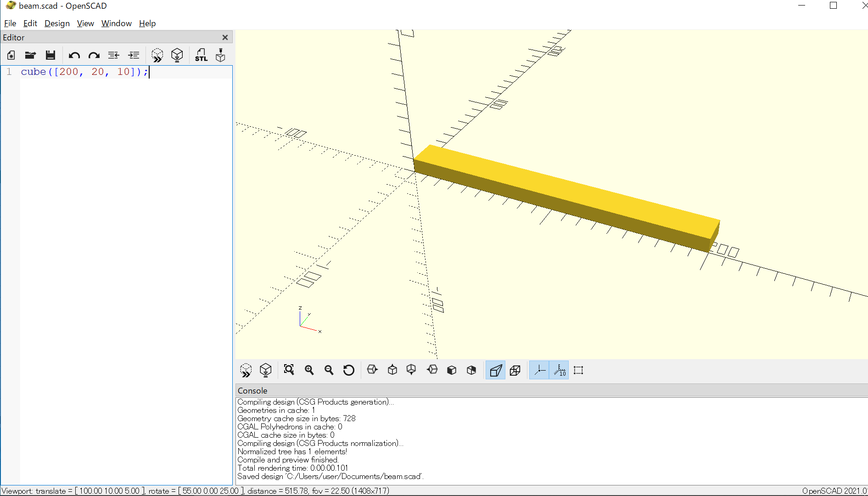
Task: Click 'Normalized tree has 1 elements!' line
Action: (292, 452)
